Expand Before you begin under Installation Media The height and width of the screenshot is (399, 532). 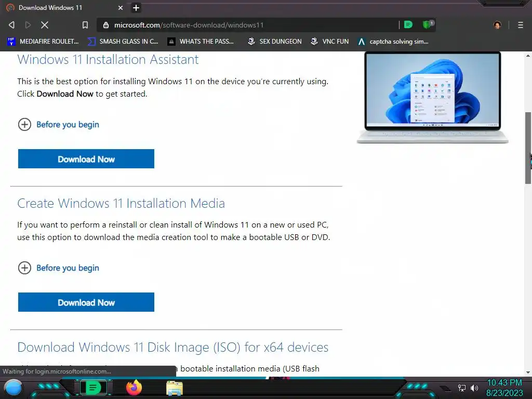click(x=58, y=268)
